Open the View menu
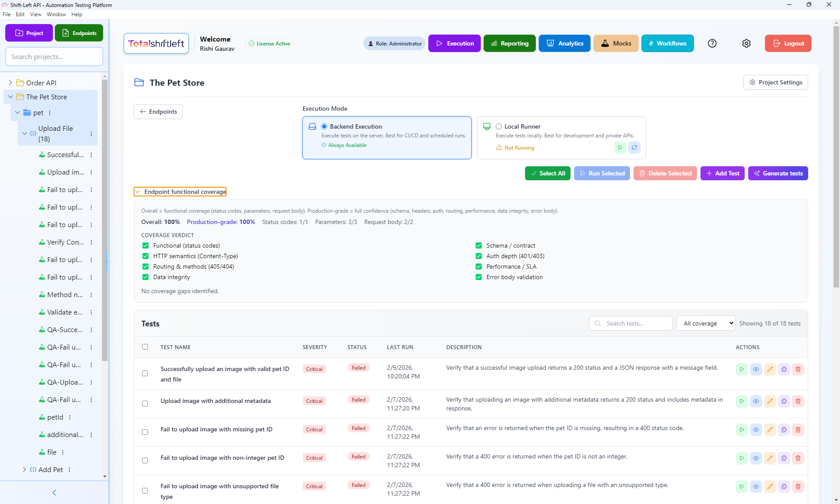The image size is (840, 504). (x=35, y=14)
